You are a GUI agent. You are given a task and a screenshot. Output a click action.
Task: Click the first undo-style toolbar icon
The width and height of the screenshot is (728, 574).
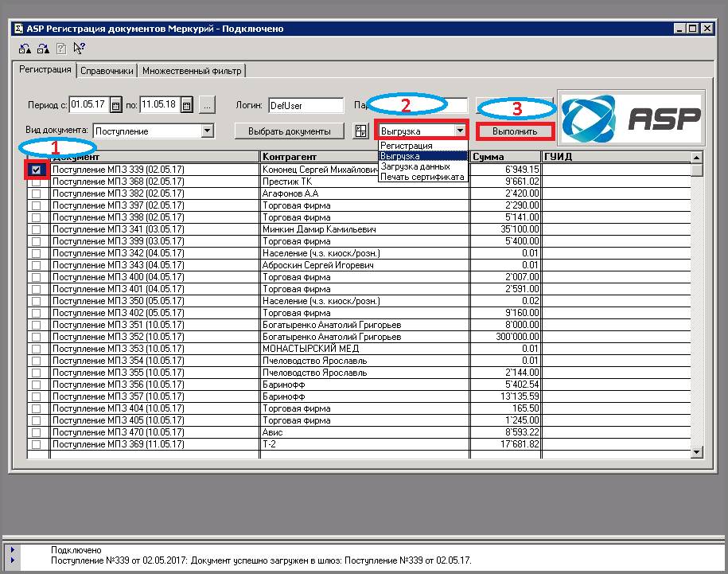coord(25,48)
